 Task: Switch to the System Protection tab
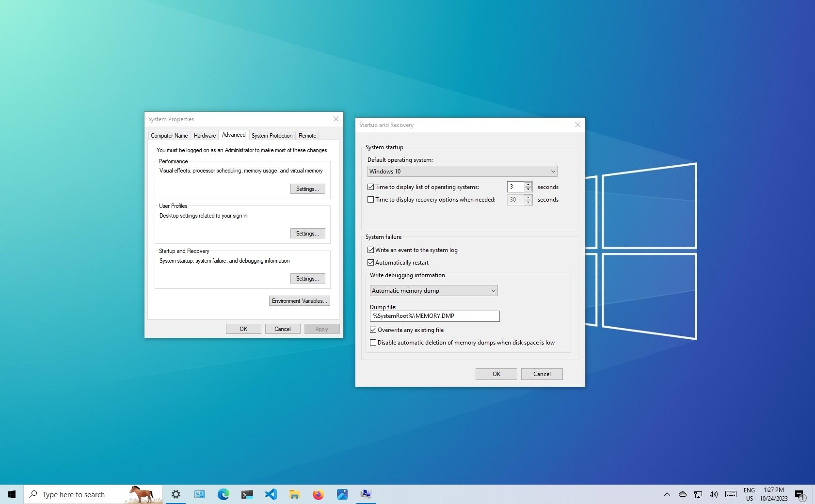click(x=272, y=135)
